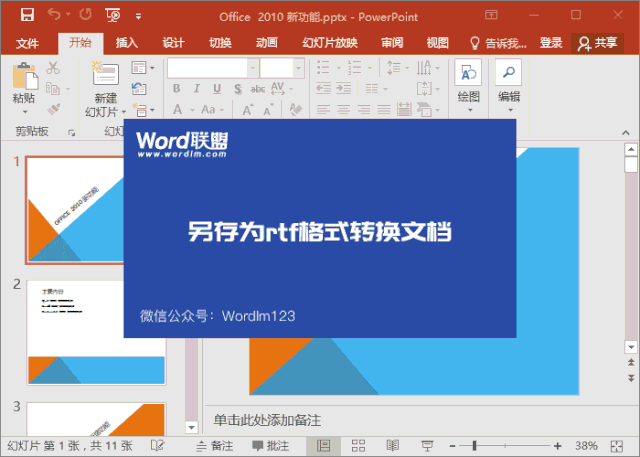Collapse the ribbon with the chevron arrow
The image size is (640, 457).
(625, 133)
